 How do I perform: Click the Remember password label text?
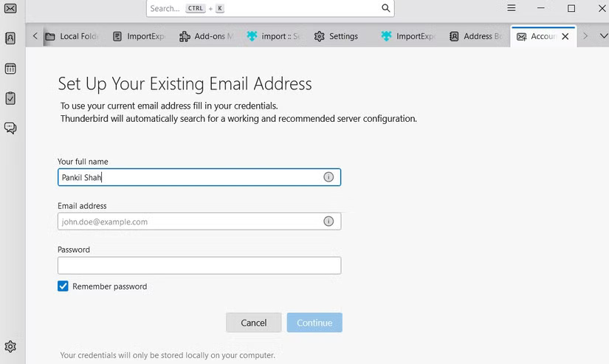[110, 286]
